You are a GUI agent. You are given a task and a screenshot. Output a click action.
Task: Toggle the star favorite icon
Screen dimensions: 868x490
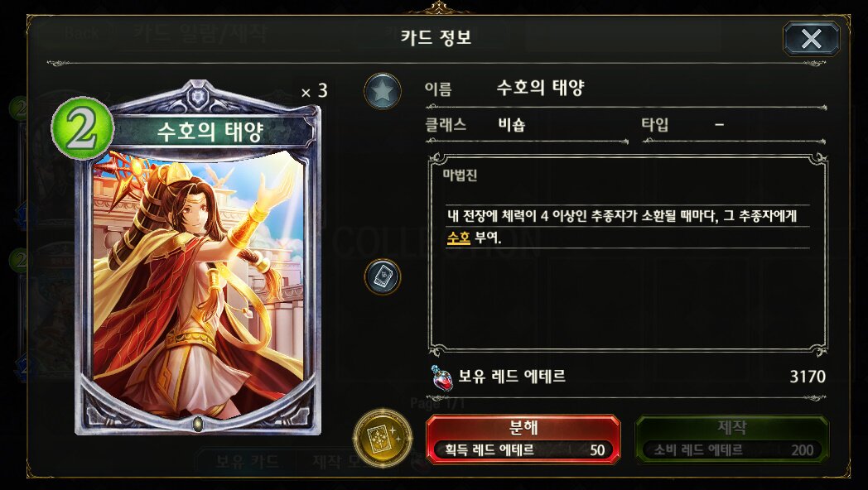(383, 91)
